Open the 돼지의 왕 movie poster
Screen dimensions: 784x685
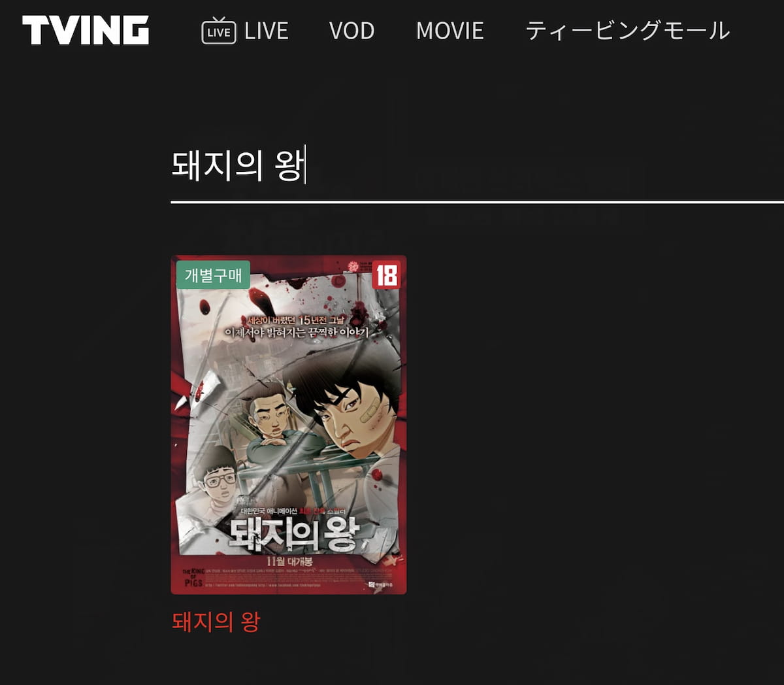click(289, 425)
